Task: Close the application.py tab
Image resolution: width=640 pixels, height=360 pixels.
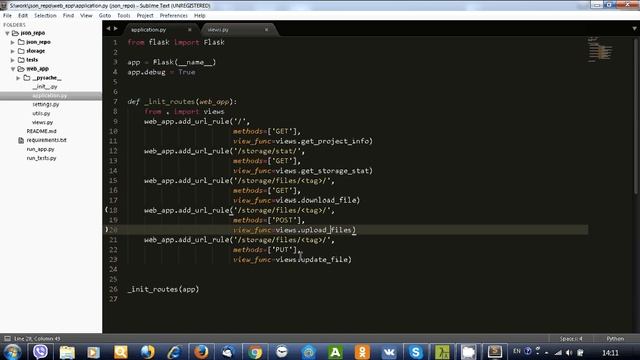Action: (x=189, y=30)
